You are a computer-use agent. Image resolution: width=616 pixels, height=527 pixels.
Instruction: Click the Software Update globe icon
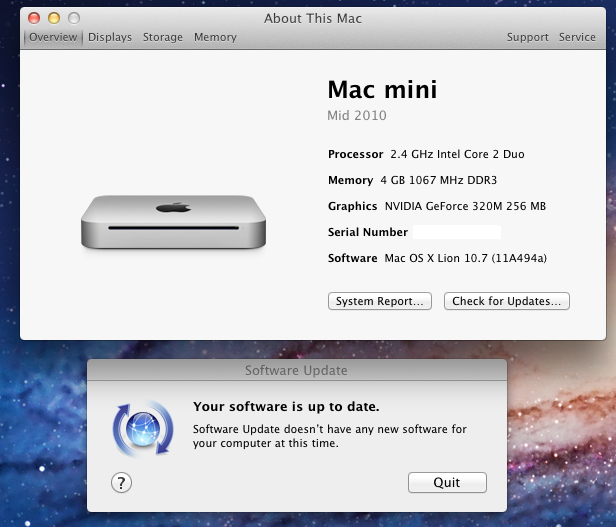[143, 428]
